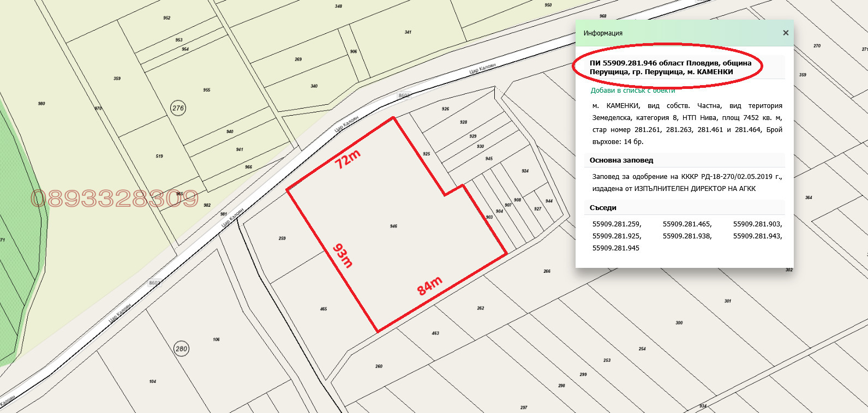Click parcel 925 label on the map

pyautogui.click(x=427, y=154)
